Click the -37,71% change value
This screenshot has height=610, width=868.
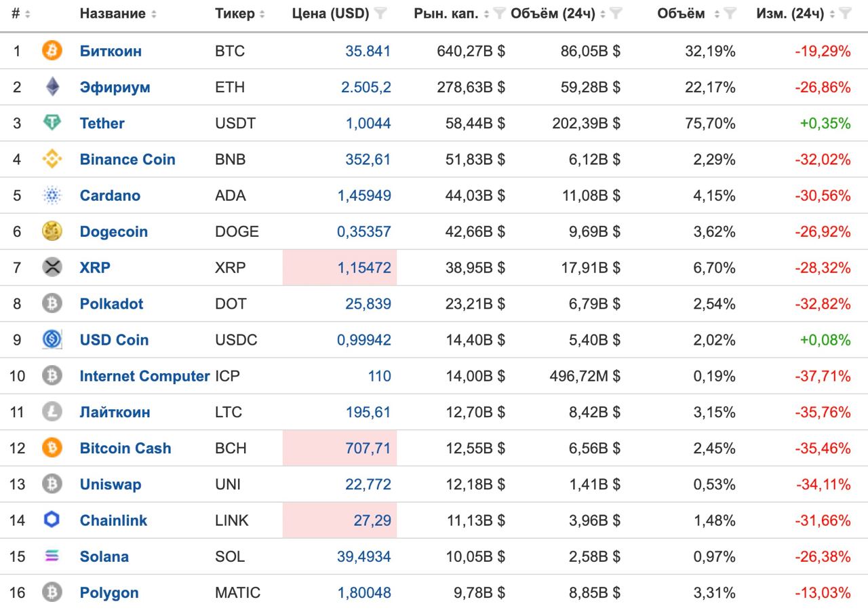pos(823,376)
